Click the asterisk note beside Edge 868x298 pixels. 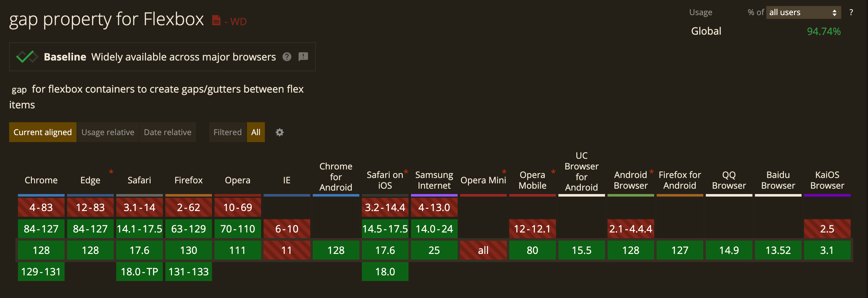click(111, 172)
